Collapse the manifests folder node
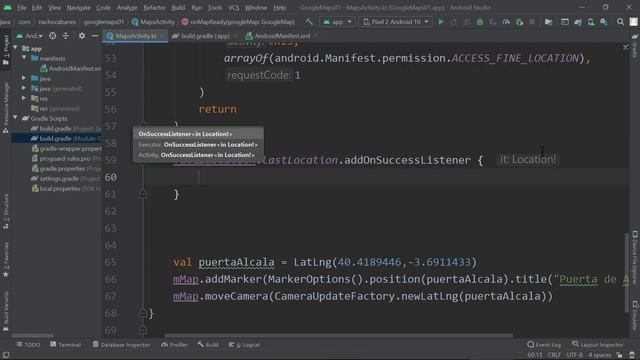The image size is (640, 360). [24, 58]
